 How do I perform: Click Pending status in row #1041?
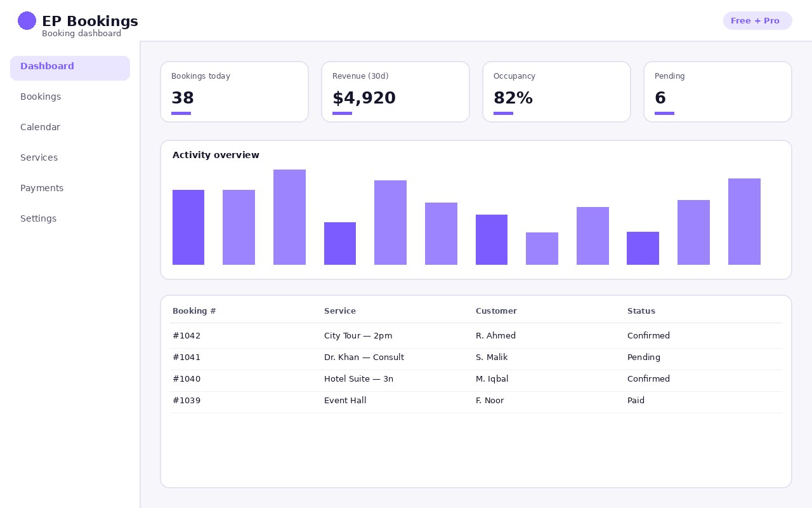(644, 358)
